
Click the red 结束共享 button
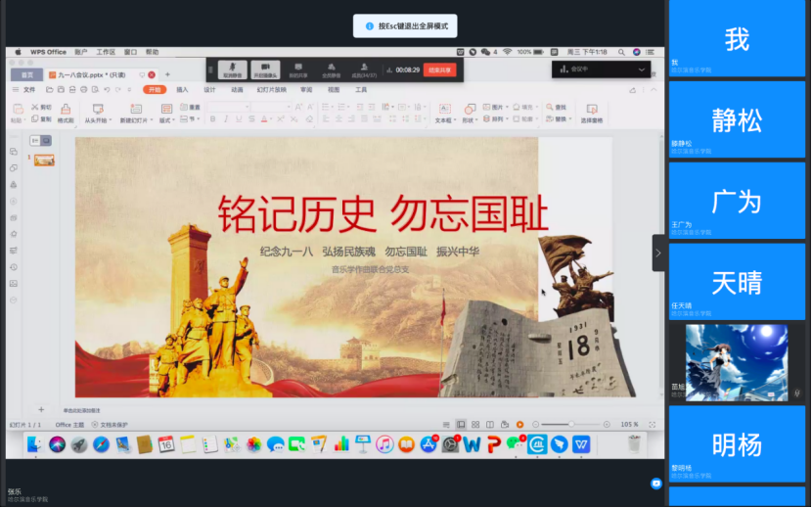439,69
